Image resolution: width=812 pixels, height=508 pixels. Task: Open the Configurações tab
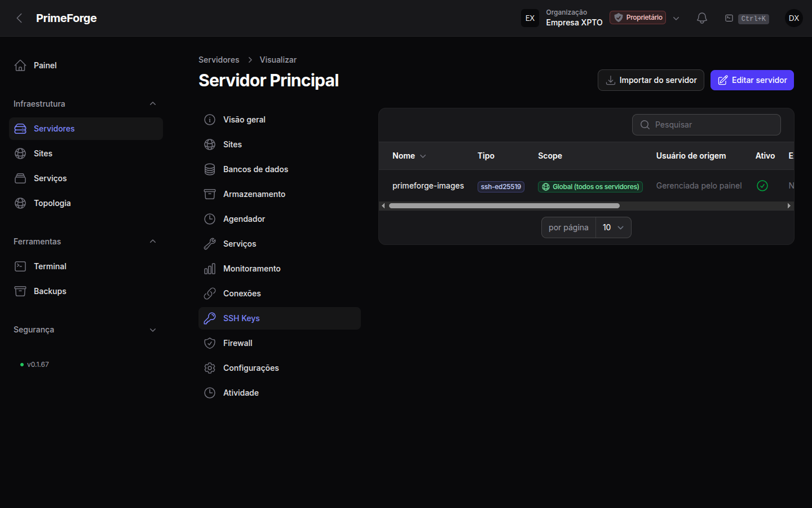click(x=280, y=368)
